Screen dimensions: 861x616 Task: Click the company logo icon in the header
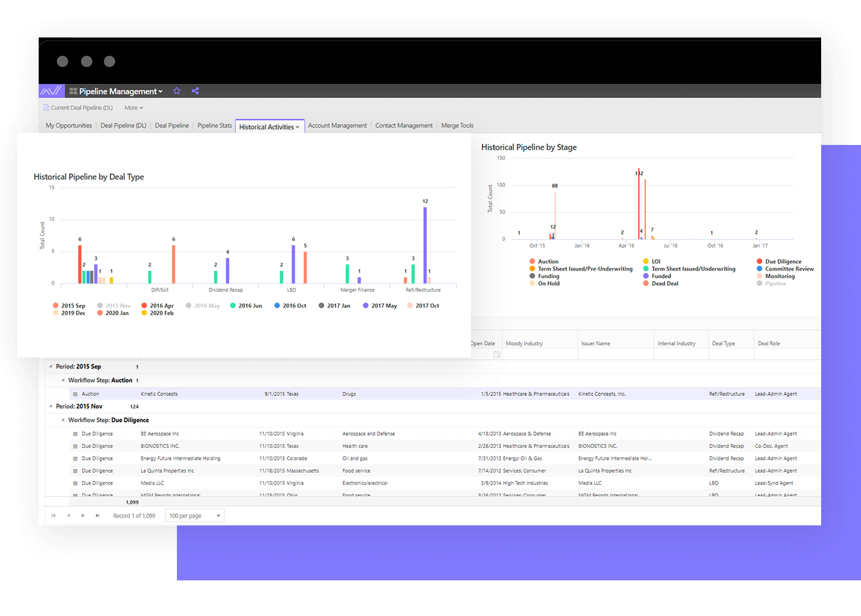pos(51,91)
